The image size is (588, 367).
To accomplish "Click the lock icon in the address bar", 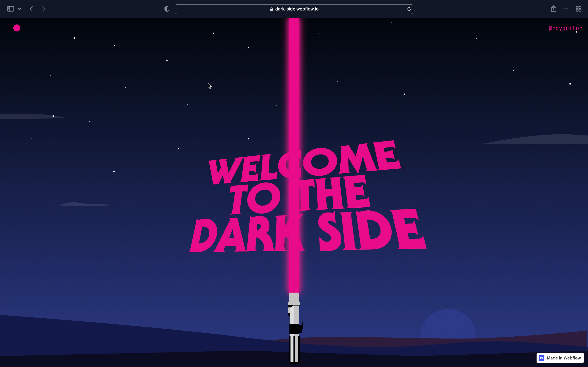I will (271, 9).
